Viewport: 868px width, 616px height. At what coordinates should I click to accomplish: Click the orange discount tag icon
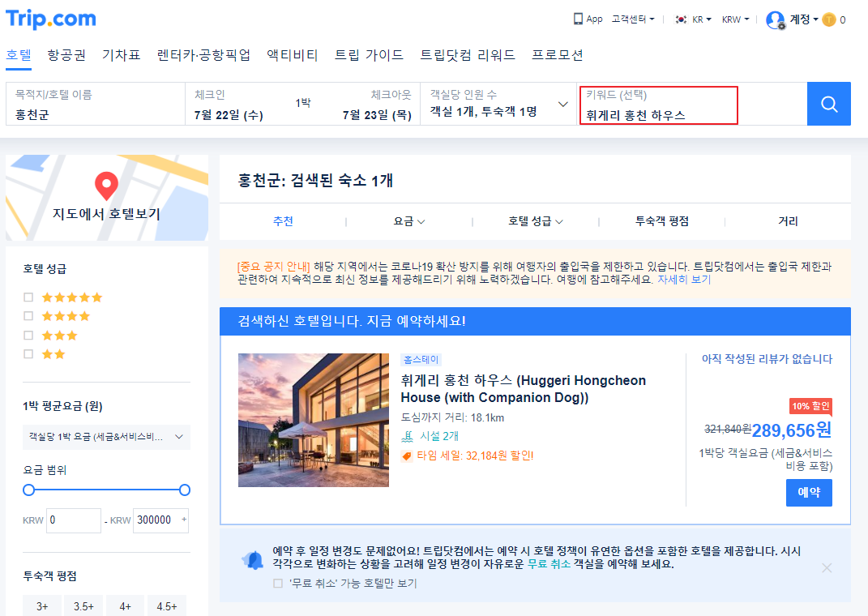pos(407,456)
